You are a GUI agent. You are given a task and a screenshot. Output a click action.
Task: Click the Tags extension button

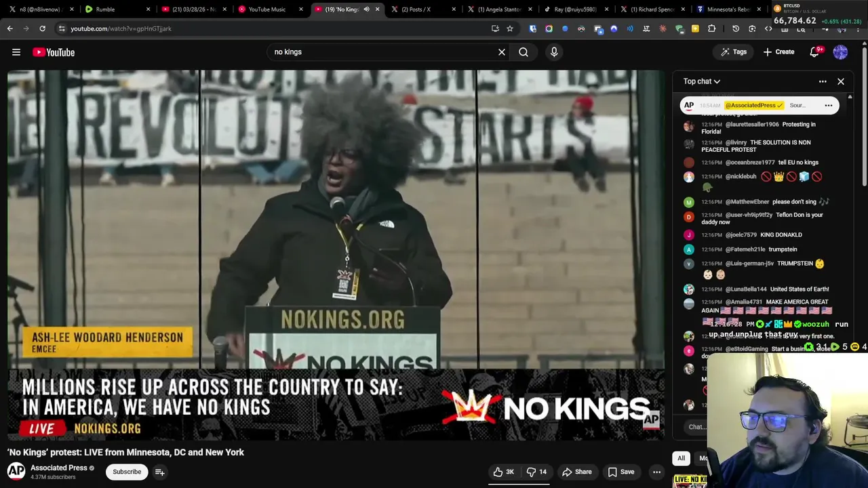(x=734, y=52)
